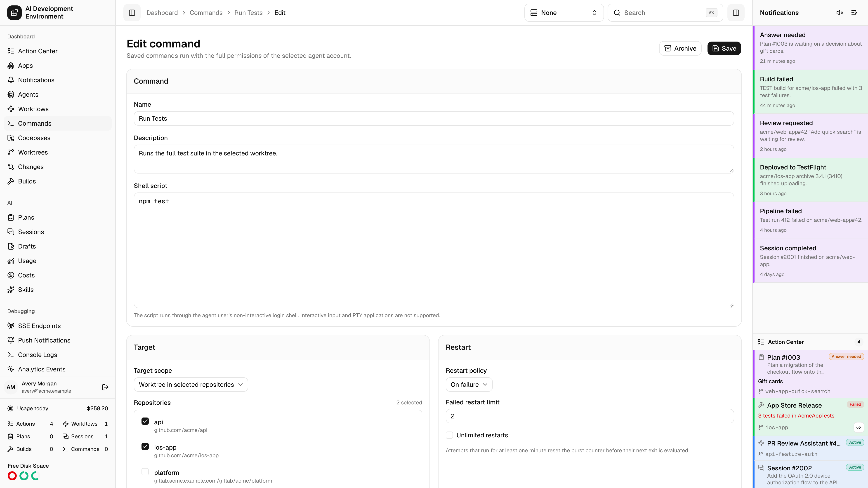Open the Target scope dropdown
The height and width of the screenshot is (488, 868).
[x=191, y=385]
